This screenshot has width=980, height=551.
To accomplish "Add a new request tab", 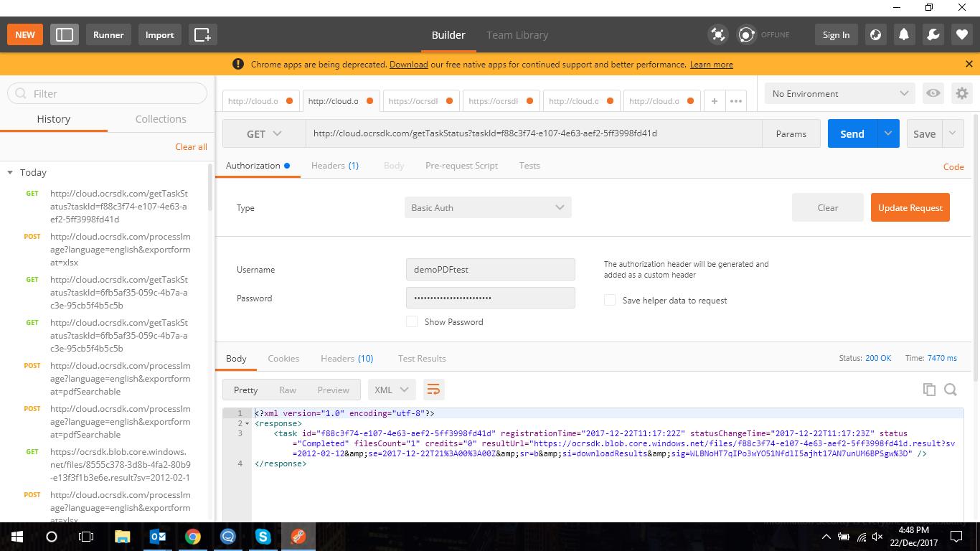I will tap(714, 101).
